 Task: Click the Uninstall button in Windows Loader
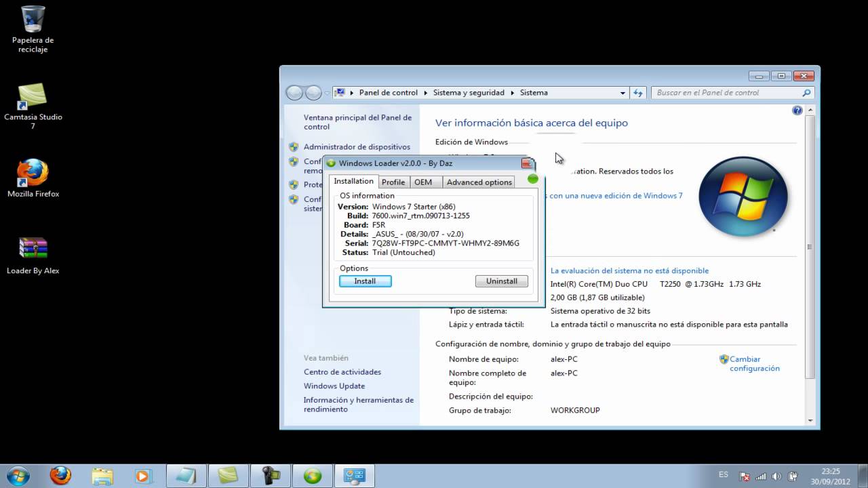tap(502, 281)
